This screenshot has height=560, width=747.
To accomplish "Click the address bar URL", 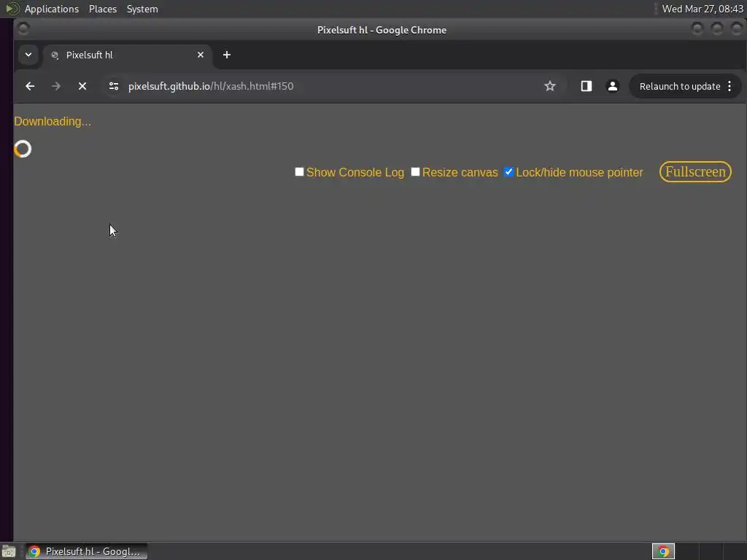I will 211,86.
